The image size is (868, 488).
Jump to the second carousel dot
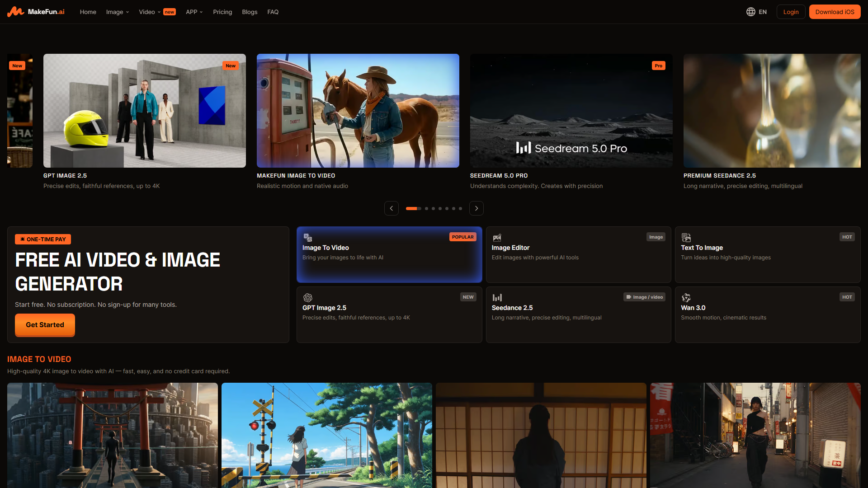[426, 208]
